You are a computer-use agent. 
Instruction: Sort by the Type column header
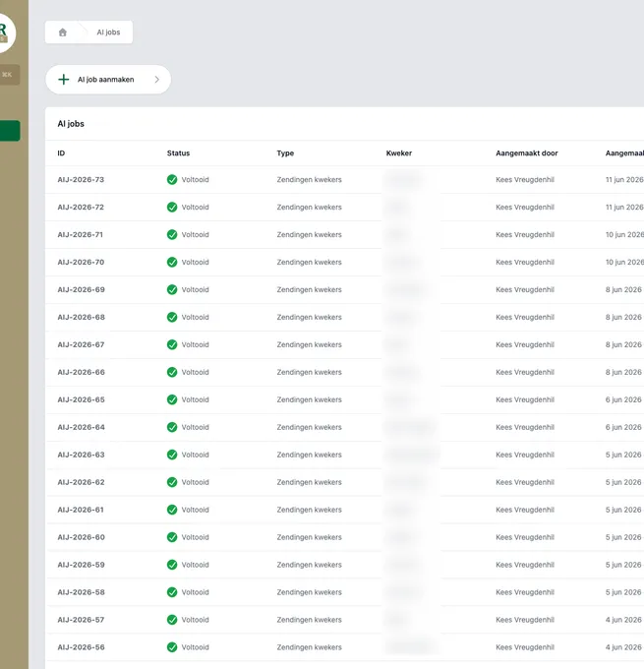(285, 153)
